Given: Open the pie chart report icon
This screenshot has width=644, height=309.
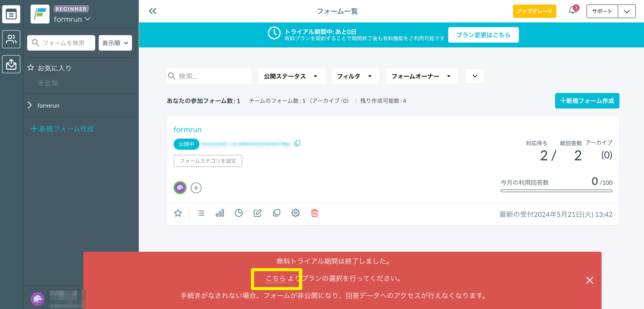Looking at the screenshot, I should tap(239, 213).
